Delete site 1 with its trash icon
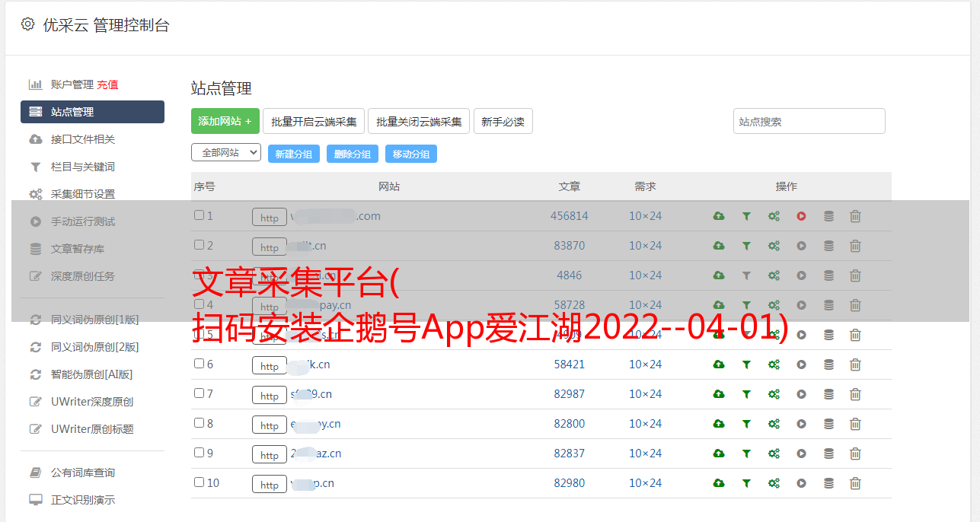 pos(855,216)
